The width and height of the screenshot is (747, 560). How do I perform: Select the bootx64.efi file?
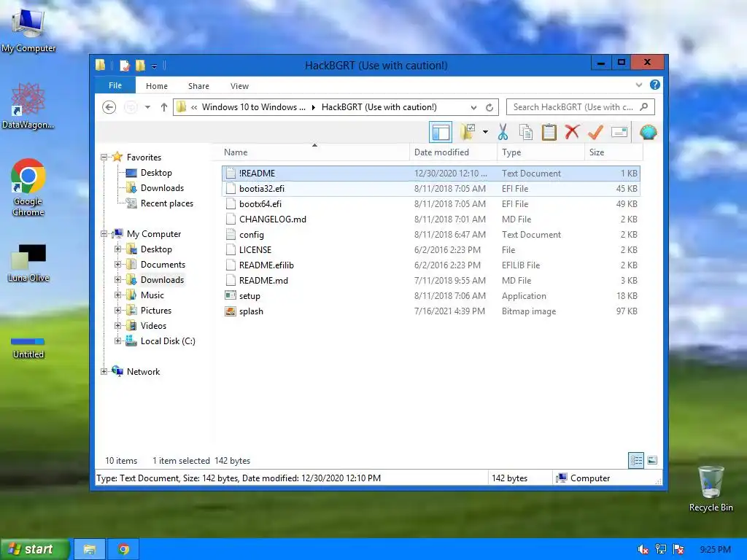click(430, 204)
